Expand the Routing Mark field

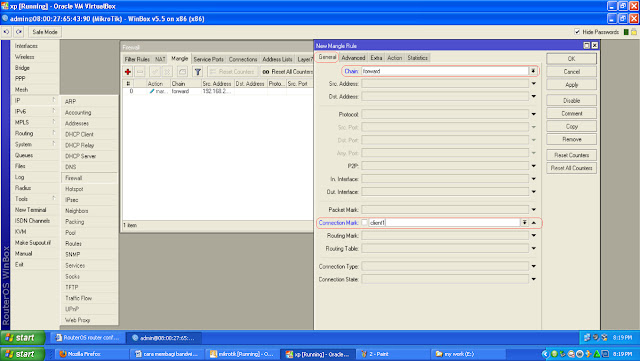[533, 236]
